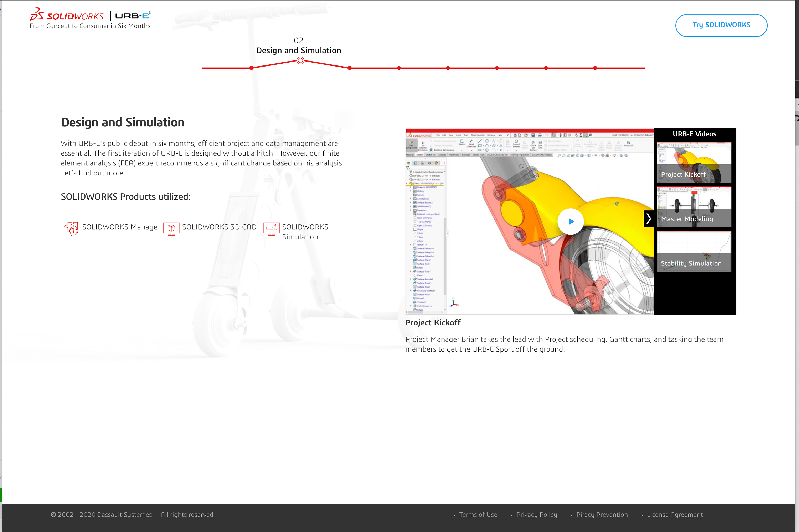
Task: Select the active 02 Design and Simulation timeline marker
Action: coord(300,60)
